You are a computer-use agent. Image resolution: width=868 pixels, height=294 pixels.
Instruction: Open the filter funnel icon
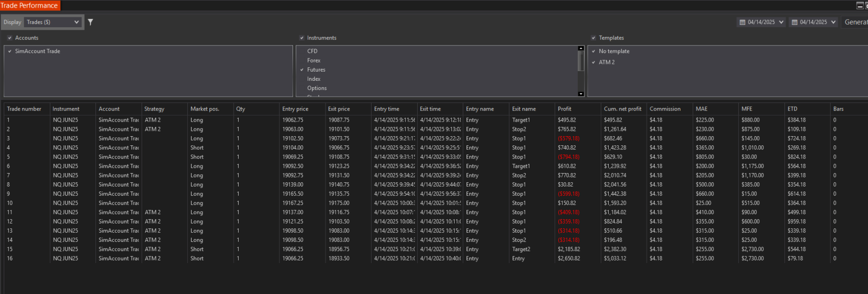[91, 22]
